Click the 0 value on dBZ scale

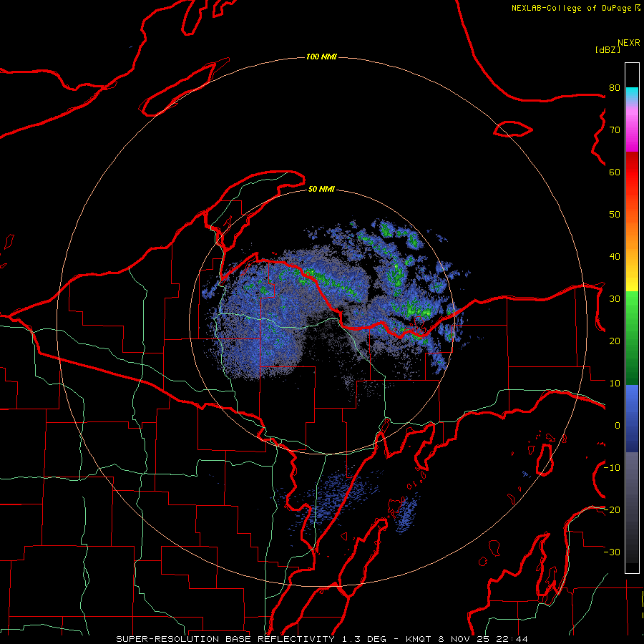tap(618, 426)
